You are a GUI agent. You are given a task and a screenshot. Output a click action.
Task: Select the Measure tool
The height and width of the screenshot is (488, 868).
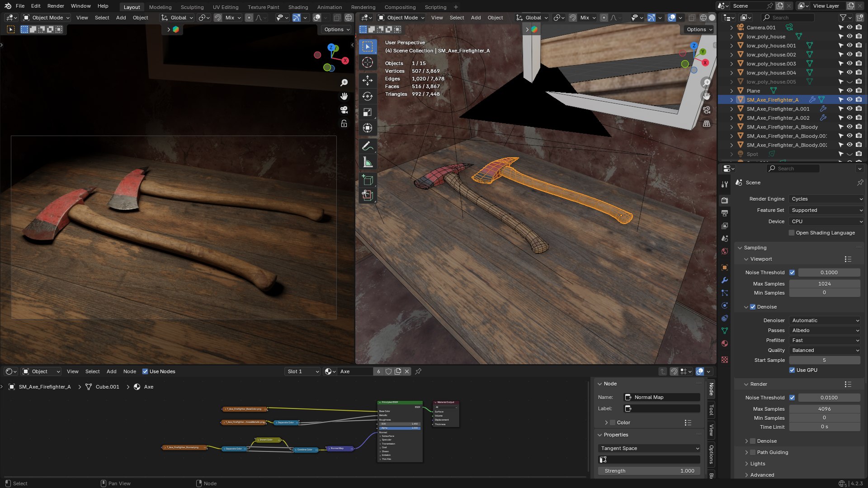[x=368, y=162]
